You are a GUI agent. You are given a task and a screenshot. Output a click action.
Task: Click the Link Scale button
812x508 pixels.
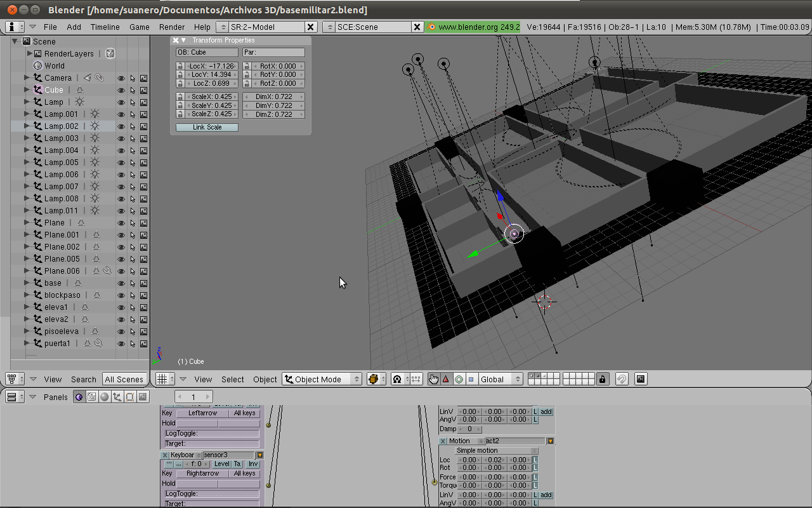click(207, 127)
